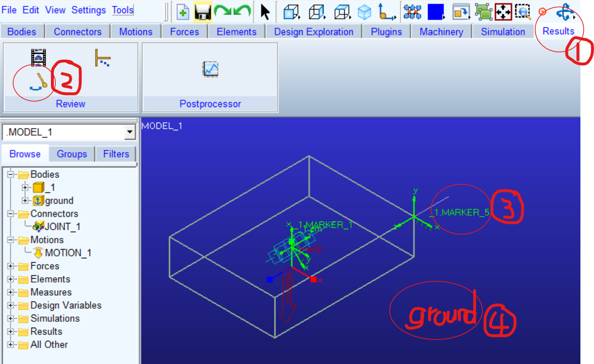Fit the model to view with green boxes icon
The image size is (594, 364).
pos(483,12)
